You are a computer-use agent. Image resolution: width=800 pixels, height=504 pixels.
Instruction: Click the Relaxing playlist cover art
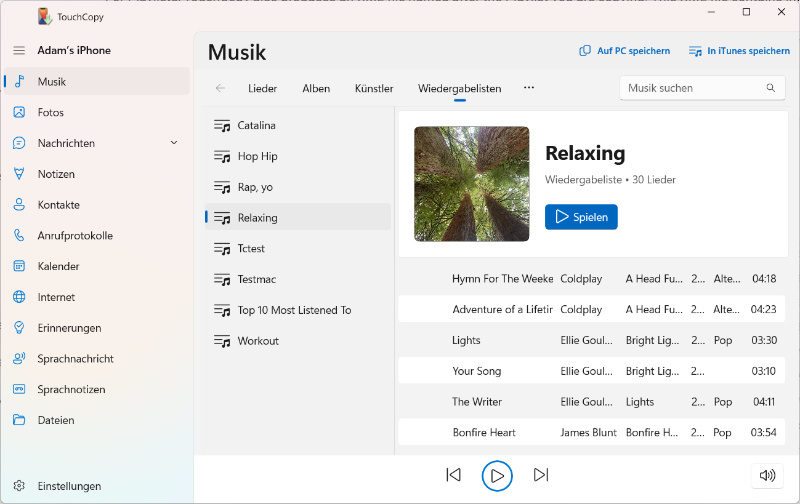pyautogui.click(x=471, y=184)
